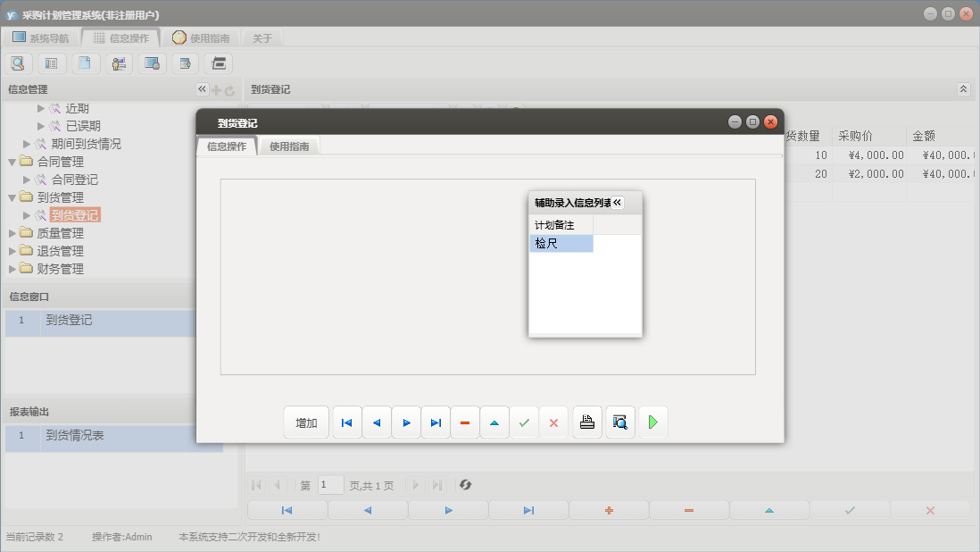Click the red minus delete icon in dialog
This screenshot has width=980, height=552.
click(465, 422)
